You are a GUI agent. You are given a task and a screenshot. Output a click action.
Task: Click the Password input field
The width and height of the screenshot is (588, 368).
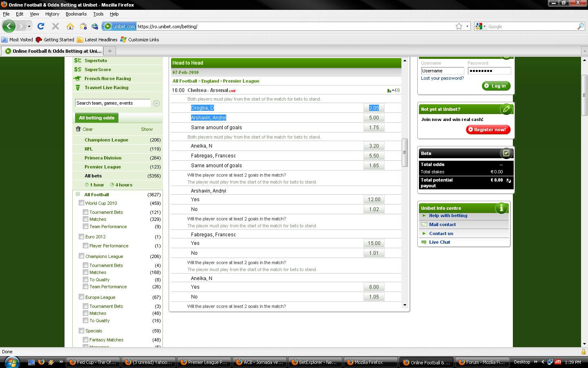click(x=489, y=71)
